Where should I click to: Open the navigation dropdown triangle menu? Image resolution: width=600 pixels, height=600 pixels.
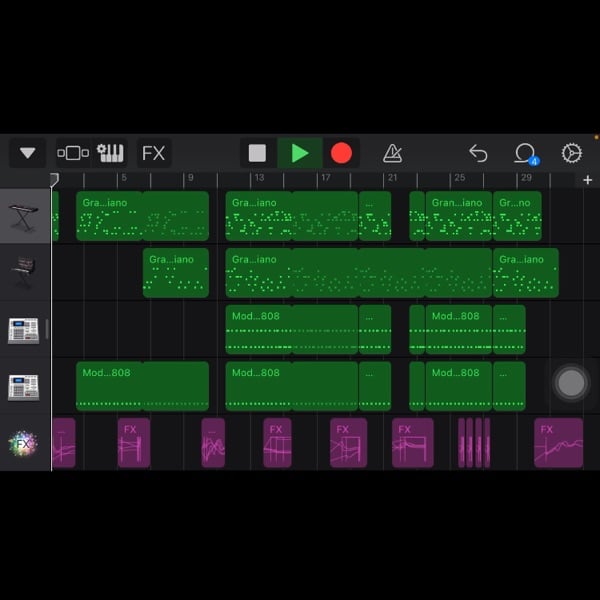click(x=27, y=153)
